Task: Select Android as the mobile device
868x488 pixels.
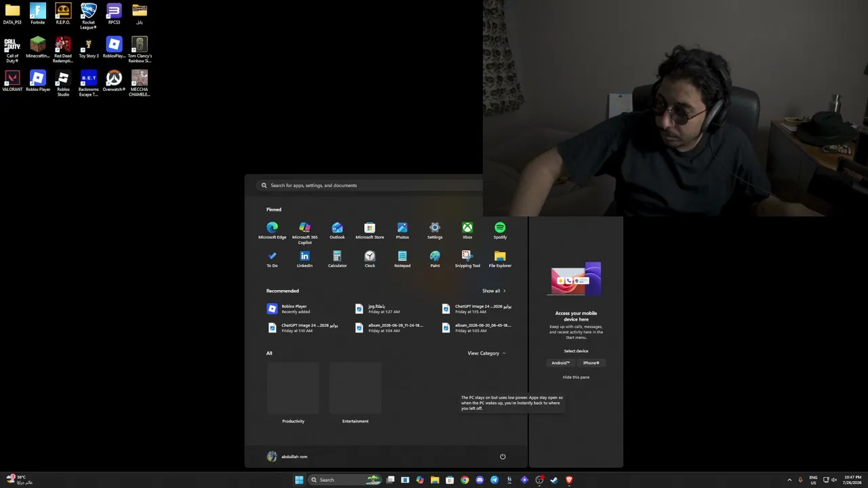Action: coord(561,363)
